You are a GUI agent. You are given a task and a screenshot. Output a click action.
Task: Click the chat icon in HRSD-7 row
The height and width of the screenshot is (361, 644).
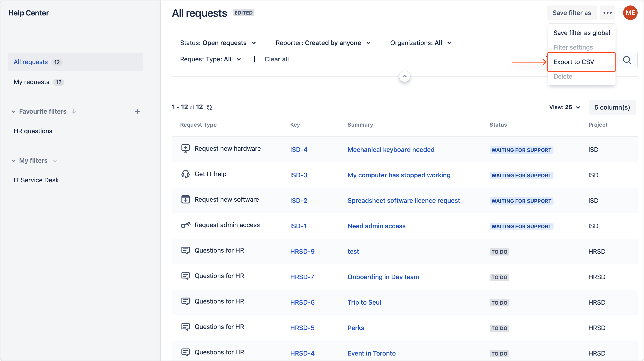pyautogui.click(x=185, y=276)
